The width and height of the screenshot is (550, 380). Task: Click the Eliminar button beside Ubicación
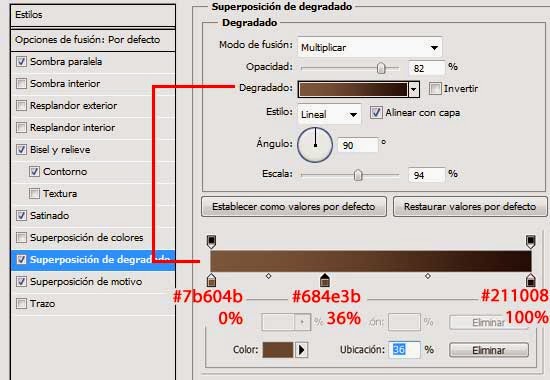489,350
